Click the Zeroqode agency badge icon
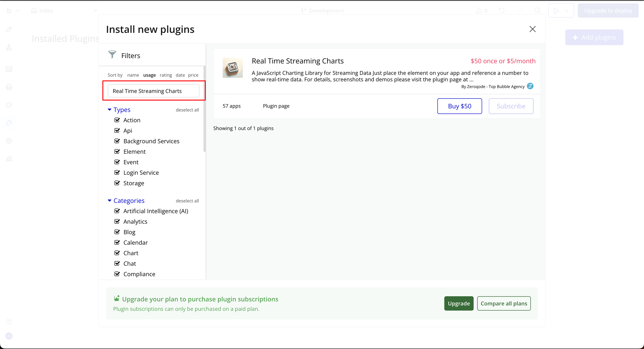 coord(530,86)
